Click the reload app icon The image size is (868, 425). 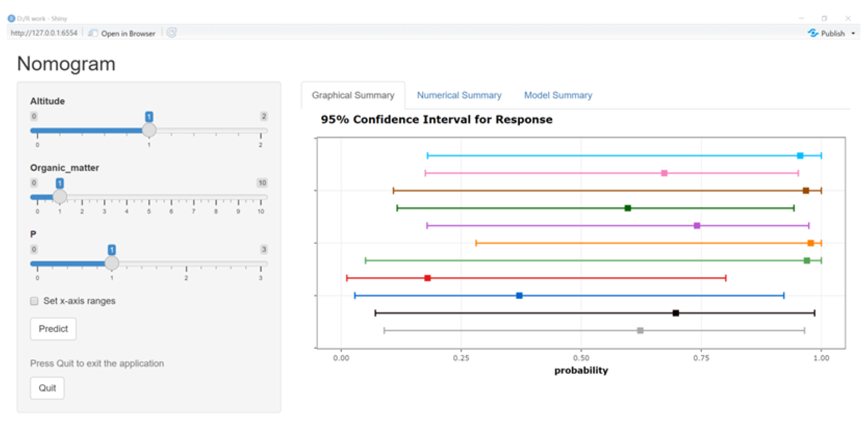[171, 33]
